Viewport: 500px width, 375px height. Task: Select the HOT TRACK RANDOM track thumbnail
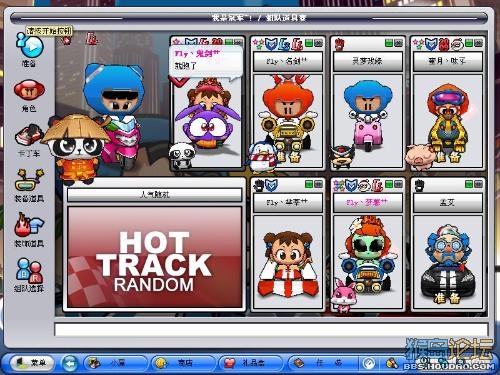[154, 257]
